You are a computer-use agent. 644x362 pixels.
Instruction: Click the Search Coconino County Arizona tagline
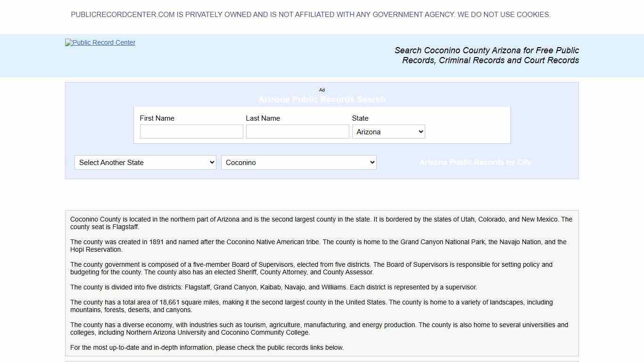pos(487,55)
